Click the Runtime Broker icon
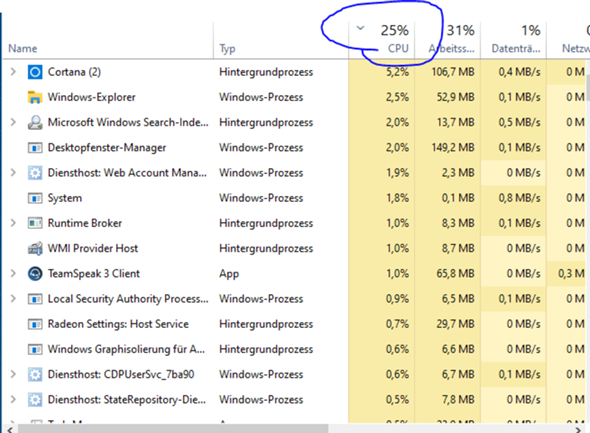Image resolution: width=590 pixels, height=433 pixels. coord(35,223)
